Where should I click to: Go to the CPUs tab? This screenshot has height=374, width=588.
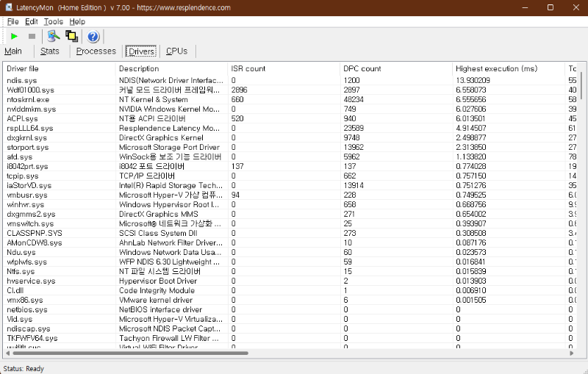(x=176, y=51)
